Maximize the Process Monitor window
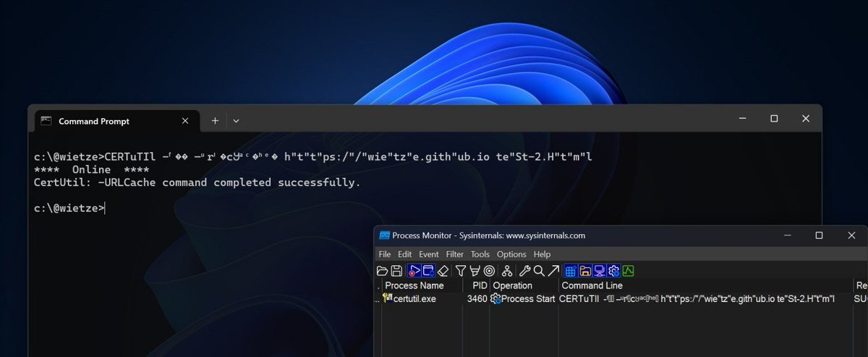 tap(819, 235)
